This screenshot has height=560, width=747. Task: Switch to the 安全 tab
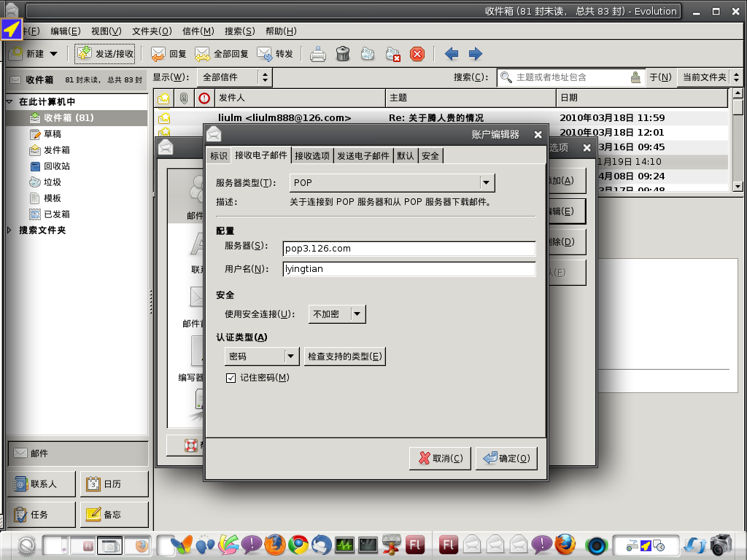point(430,156)
